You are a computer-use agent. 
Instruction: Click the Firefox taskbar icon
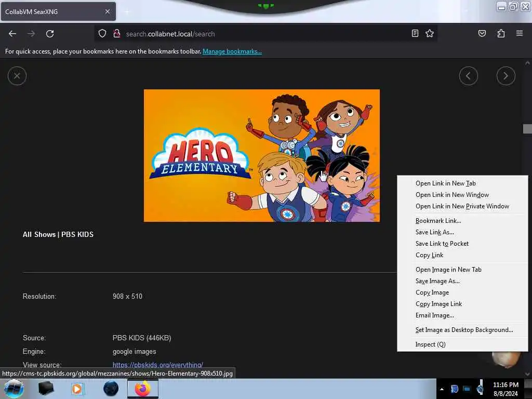[143, 389]
